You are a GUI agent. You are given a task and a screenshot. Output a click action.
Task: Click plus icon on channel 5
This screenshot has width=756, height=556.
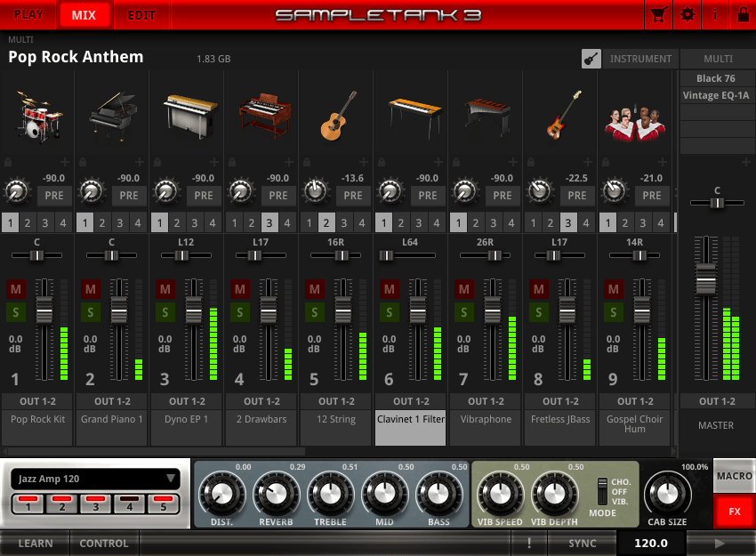tap(364, 162)
